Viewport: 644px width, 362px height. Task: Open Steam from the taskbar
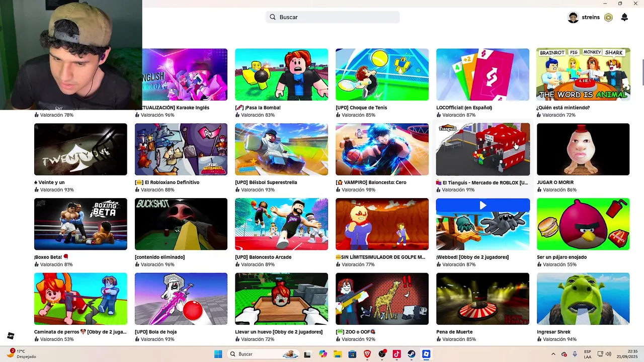point(412,354)
